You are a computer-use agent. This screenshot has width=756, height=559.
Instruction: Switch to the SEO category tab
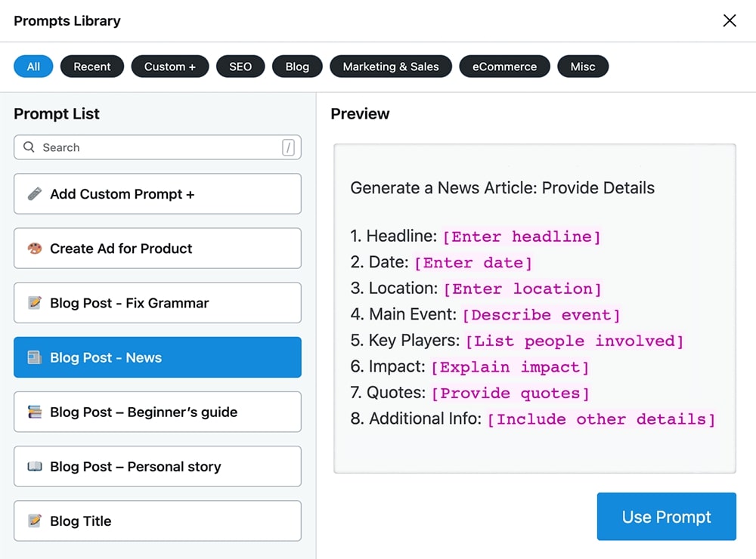[x=240, y=66]
